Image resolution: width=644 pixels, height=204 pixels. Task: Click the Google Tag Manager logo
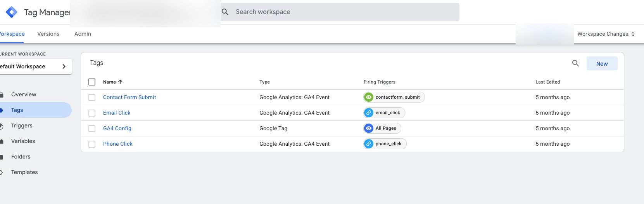point(12,12)
